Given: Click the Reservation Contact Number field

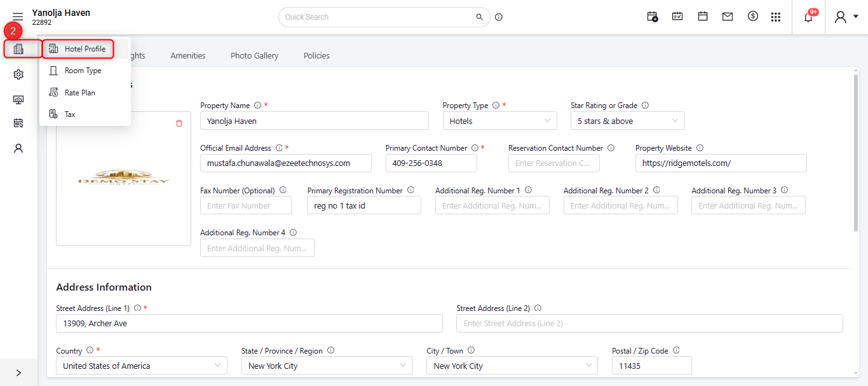Looking at the screenshot, I should (554, 163).
